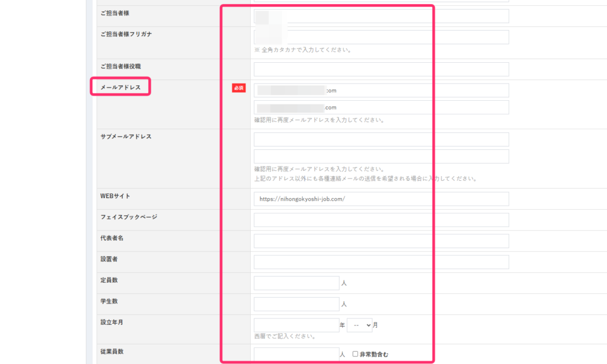Open the 設立年月 month dropdown
The image size is (607, 364).
point(359,325)
